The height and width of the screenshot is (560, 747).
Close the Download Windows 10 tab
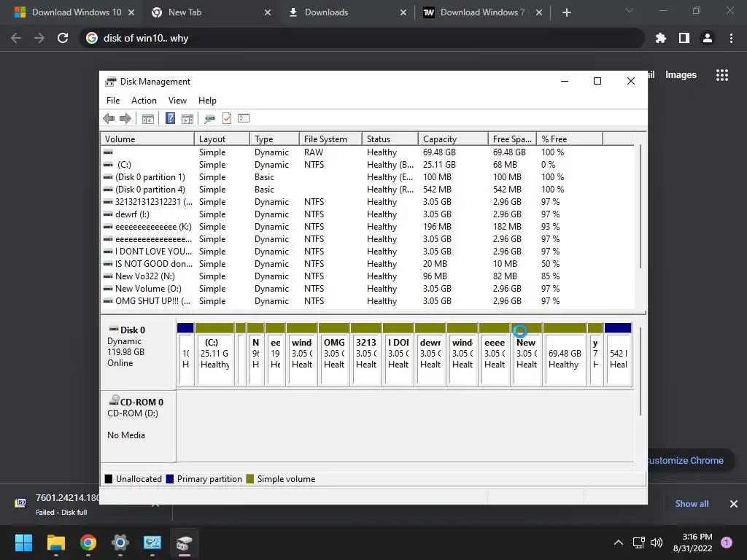click(x=131, y=12)
